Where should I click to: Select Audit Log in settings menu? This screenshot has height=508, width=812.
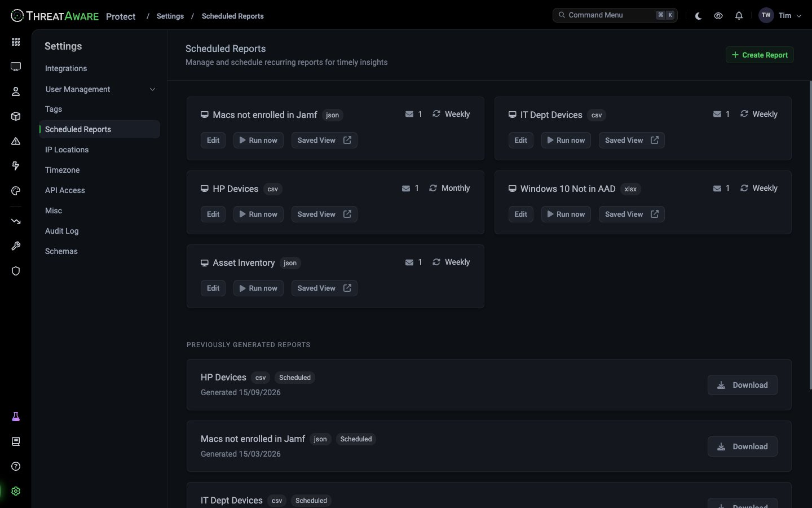pyautogui.click(x=61, y=231)
